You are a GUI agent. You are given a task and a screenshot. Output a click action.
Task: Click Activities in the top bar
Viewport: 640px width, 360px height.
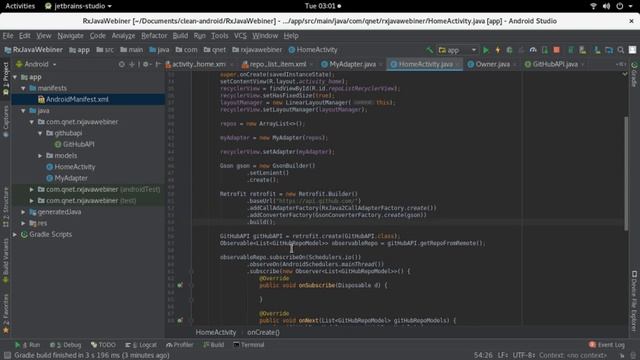point(20,6)
